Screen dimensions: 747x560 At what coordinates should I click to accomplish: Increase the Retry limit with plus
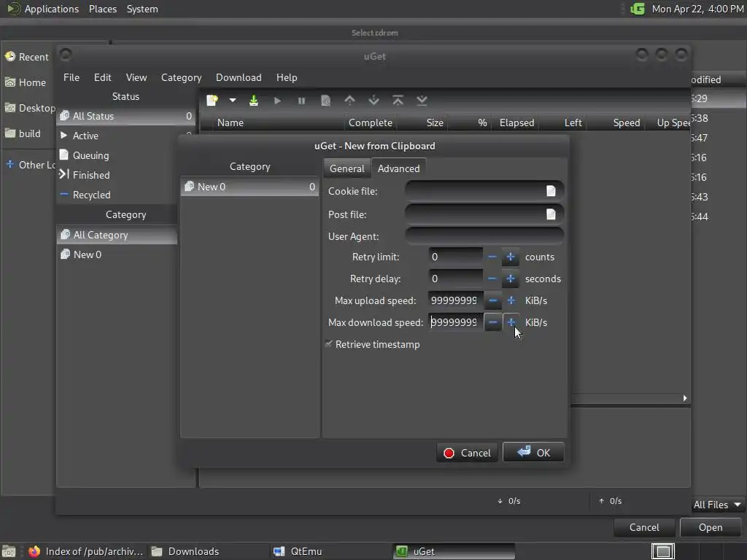[x=511, y=257]
